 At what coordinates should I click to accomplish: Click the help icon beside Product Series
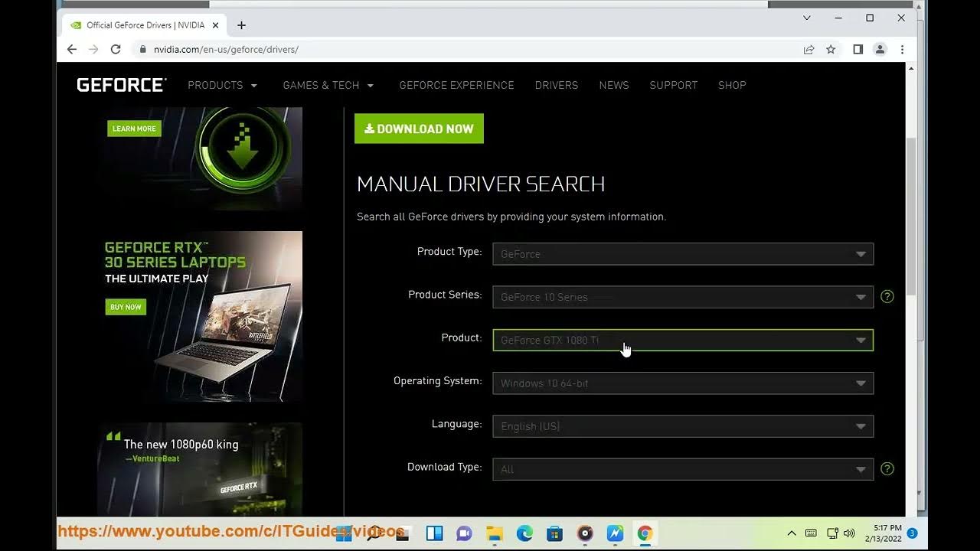[887, 296]
